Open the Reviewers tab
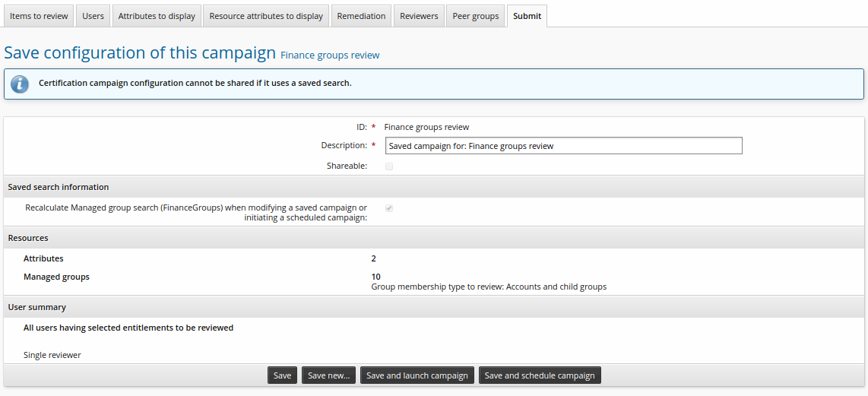 coord(419,16)
